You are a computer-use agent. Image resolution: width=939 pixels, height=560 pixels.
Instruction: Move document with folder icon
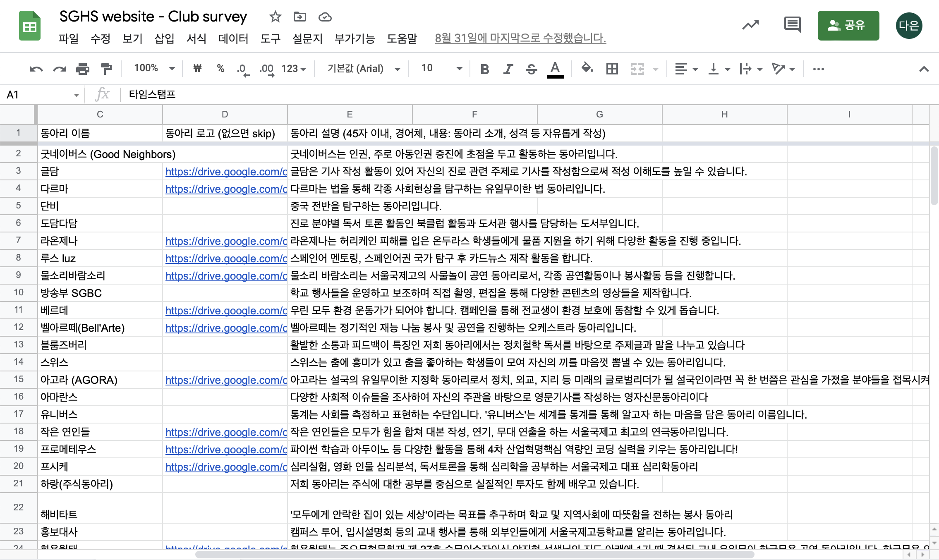pos(299,17)
